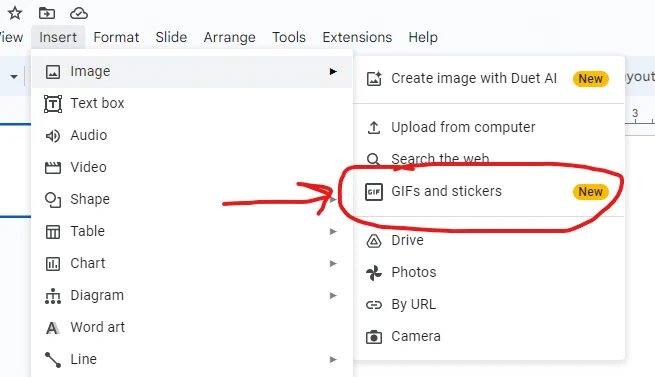The width and height of the screenshot is (655, 377).
Task: Click the Shape icon
Action: (x=53, y=200)
